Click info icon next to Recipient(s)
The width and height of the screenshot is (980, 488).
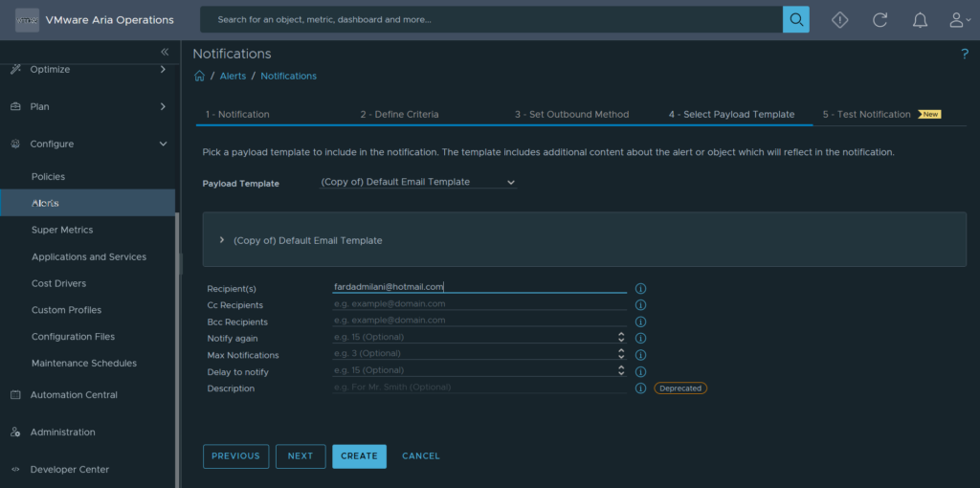point(640,289)
